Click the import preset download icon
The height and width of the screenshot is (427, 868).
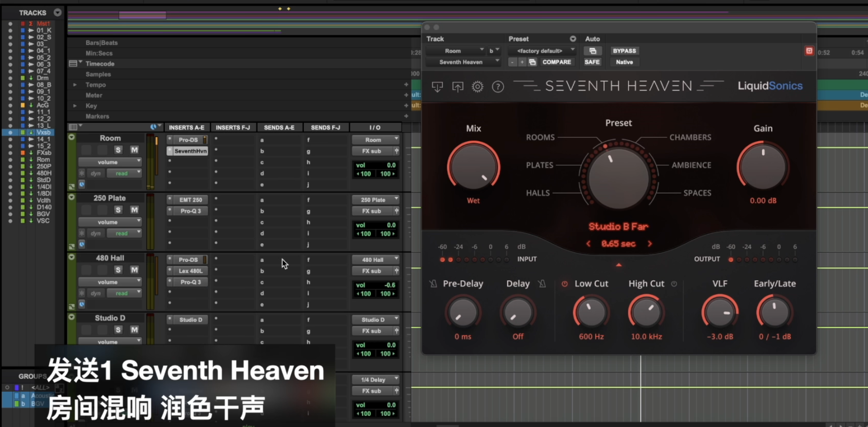pyautogui.click(x=437, y=87)
